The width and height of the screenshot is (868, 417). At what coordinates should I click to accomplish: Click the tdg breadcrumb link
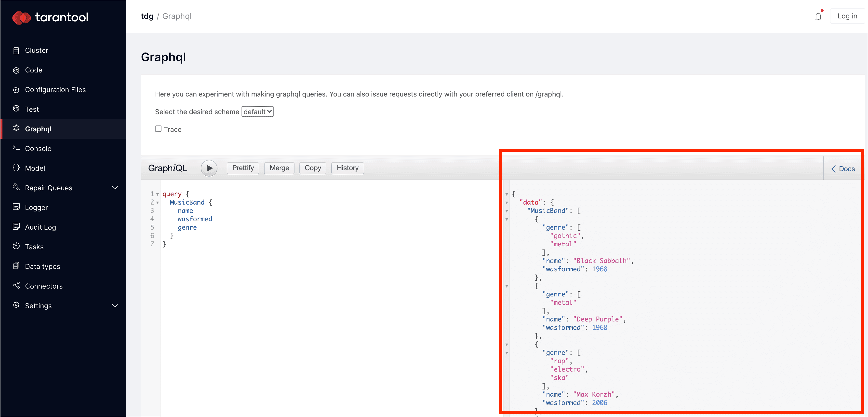147,16
